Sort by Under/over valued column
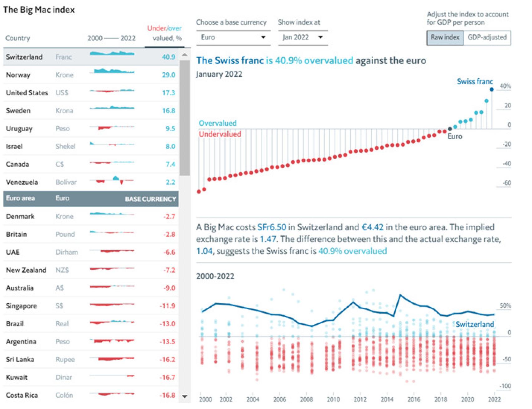 164,33
